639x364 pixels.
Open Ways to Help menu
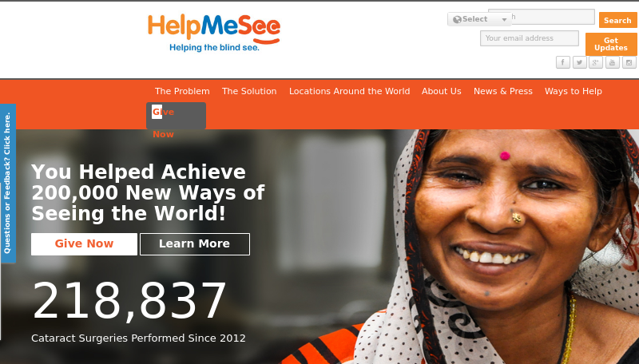[574, 91]
